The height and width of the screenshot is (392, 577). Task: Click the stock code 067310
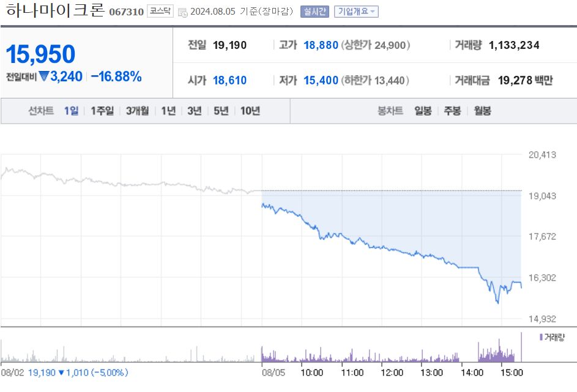[126, 12]
